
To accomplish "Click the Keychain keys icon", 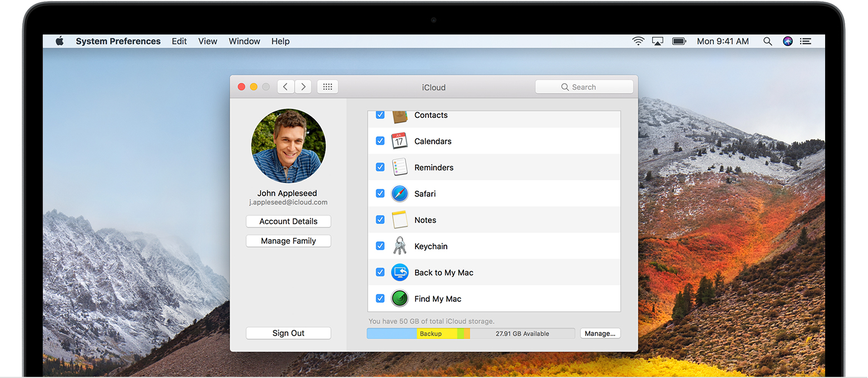I will click(400, 246).
